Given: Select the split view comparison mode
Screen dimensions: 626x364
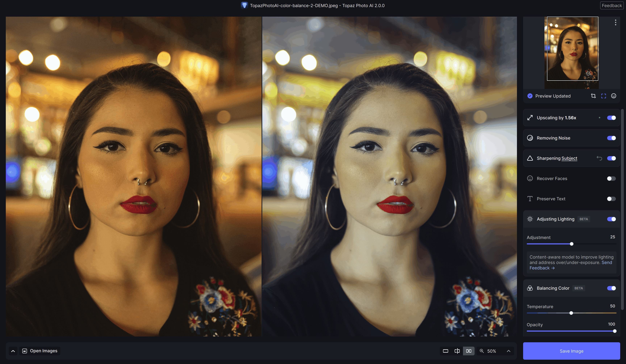Looking at the screenshot, I should click(x=457, y=351).
